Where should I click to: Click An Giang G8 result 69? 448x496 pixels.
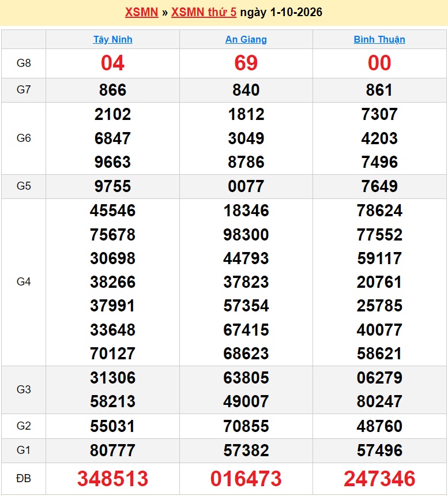tap(246, 63)
